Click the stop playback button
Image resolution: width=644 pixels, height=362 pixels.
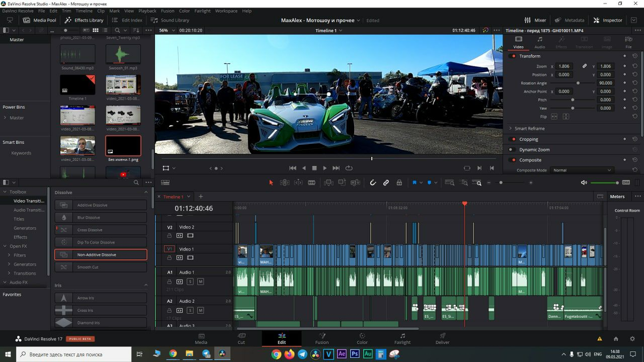[x=314, y=168]
